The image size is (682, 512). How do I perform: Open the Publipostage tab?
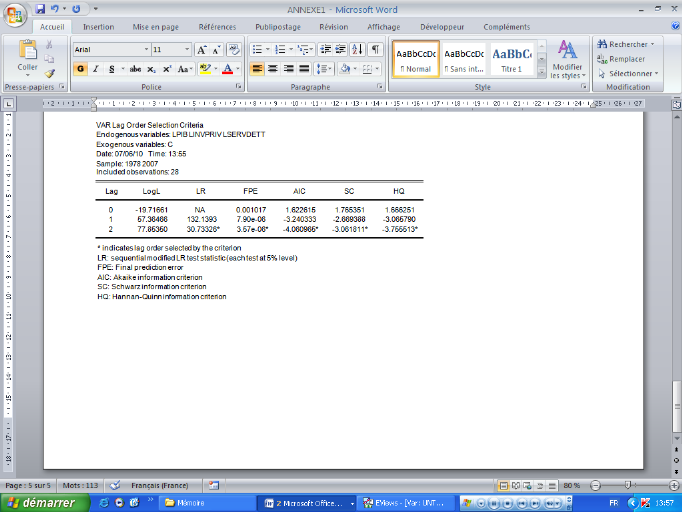[278, 27]
